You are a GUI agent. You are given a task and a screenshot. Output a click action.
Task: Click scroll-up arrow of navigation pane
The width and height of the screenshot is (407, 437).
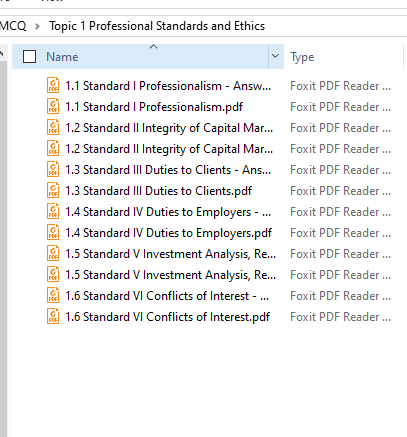click(x=3, y=53)
